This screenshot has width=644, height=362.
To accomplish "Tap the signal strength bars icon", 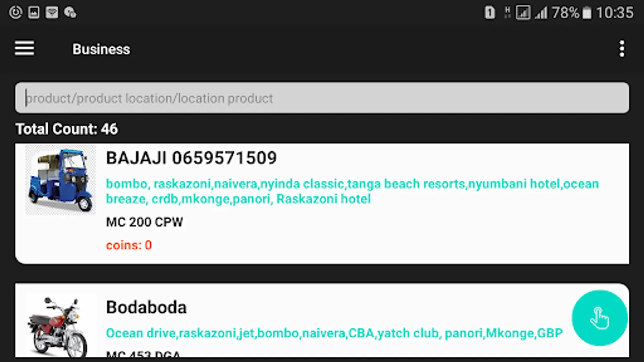I will click(541, 13).
